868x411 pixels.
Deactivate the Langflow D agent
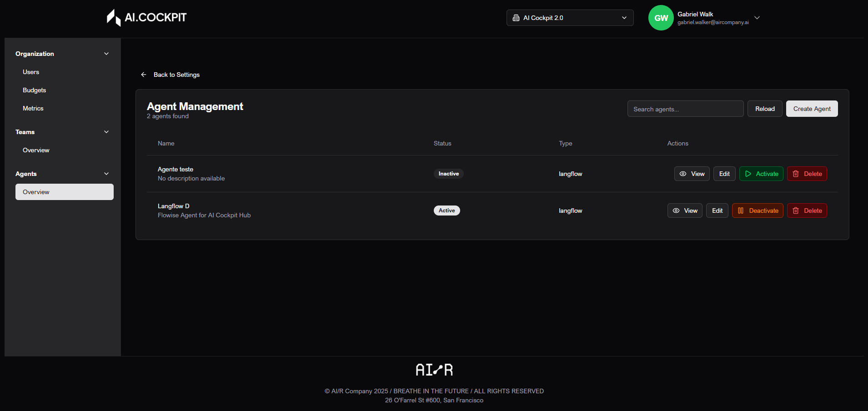[758, 211]
